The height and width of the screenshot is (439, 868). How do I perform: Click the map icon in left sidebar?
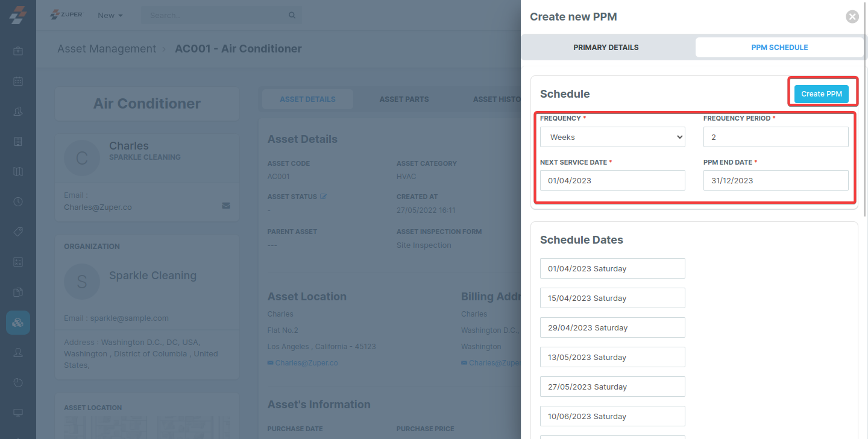point(18,172)
